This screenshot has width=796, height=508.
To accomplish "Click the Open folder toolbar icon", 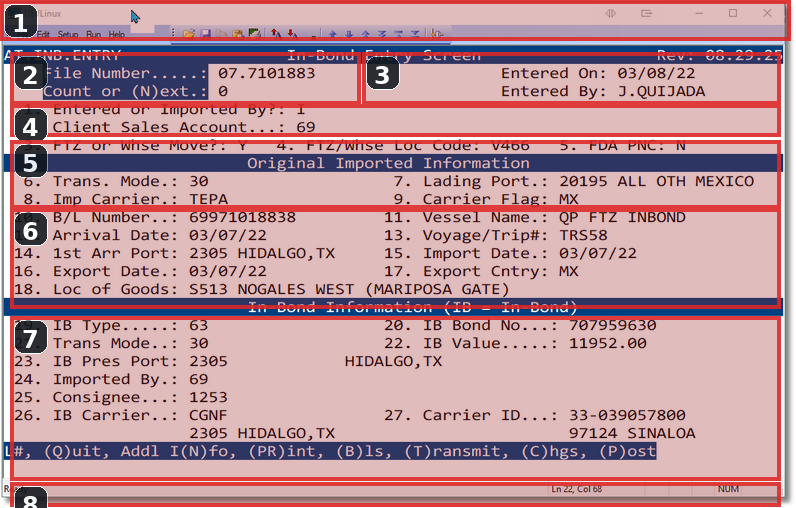I will click(188, 34).
